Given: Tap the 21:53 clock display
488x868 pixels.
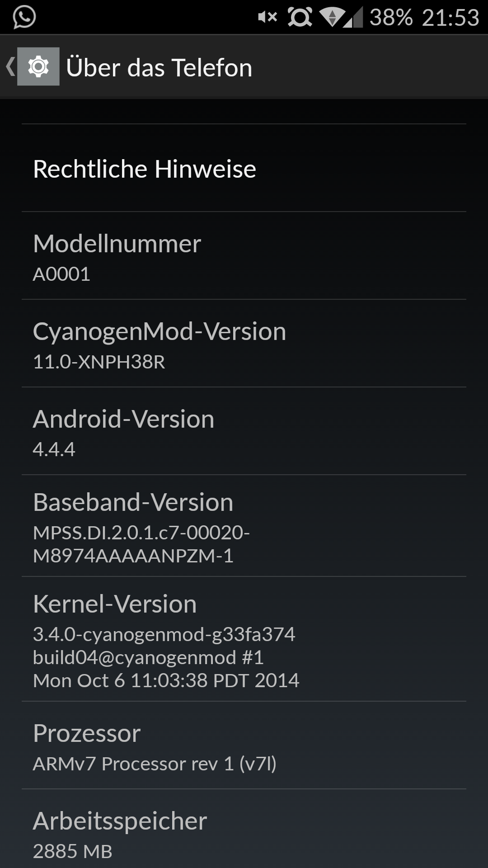Looking at the screenshot, I should click(450, 17).
